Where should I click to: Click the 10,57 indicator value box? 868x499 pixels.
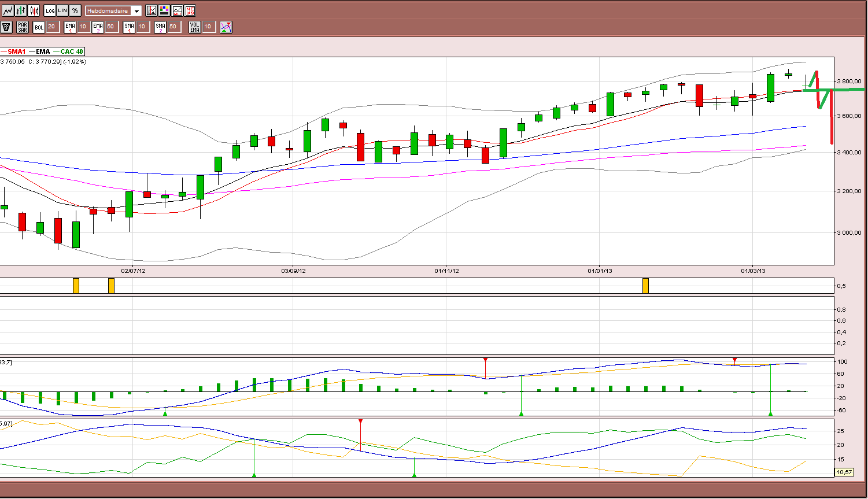pos(844,472)
